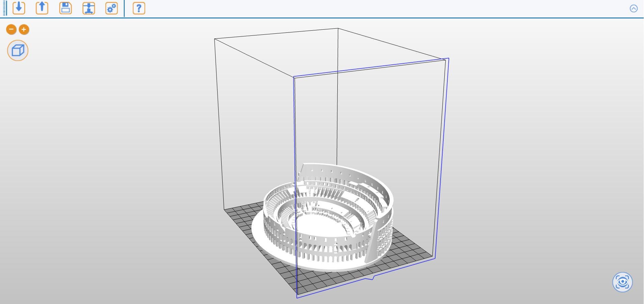
Task: Click the toolbar drag grip handle
Action: point(3,8)
